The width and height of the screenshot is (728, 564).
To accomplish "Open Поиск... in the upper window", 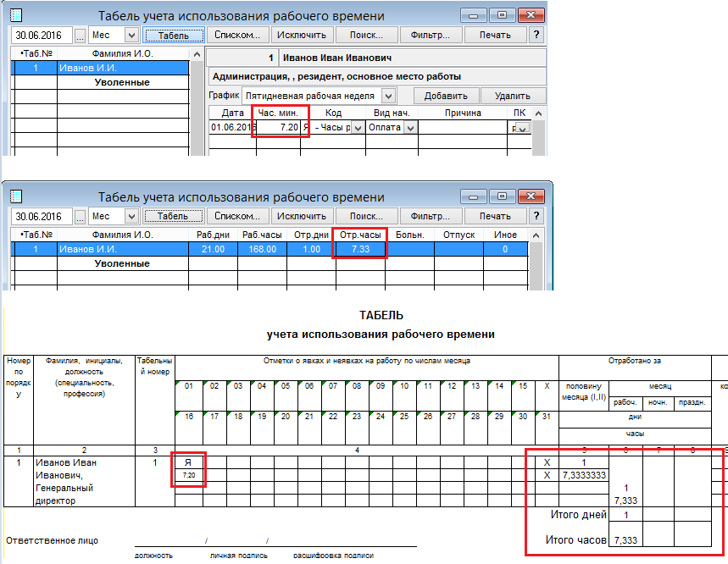I will (366, 36).
